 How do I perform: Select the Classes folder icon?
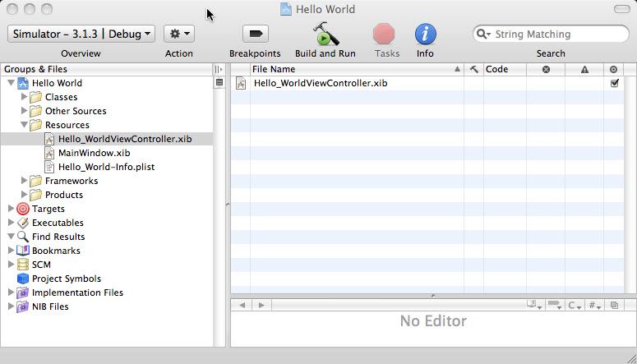pos(35,97)
